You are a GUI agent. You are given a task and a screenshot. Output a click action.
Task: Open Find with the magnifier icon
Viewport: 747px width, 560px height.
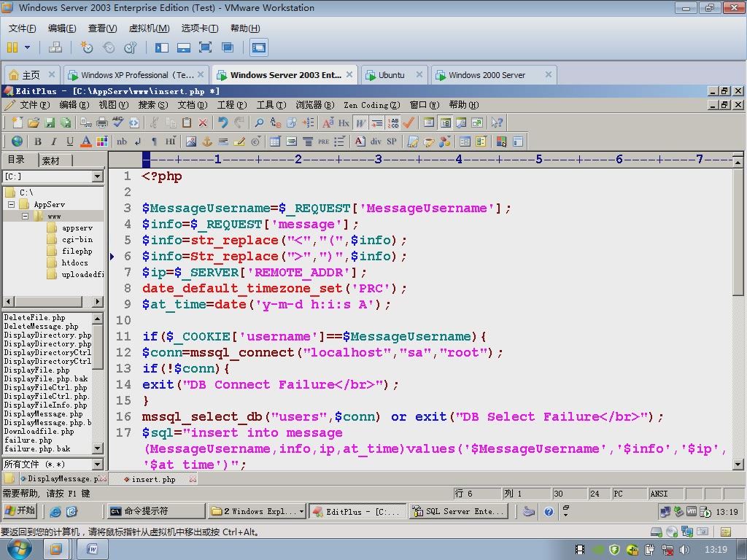(x=259, y=122)
